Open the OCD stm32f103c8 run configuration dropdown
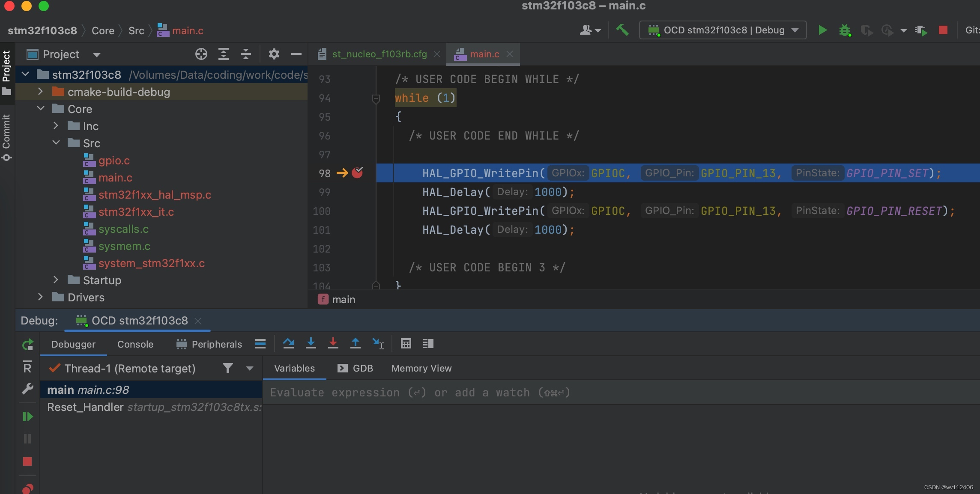The height and width of the screenshot is (494, 980). 723,30
